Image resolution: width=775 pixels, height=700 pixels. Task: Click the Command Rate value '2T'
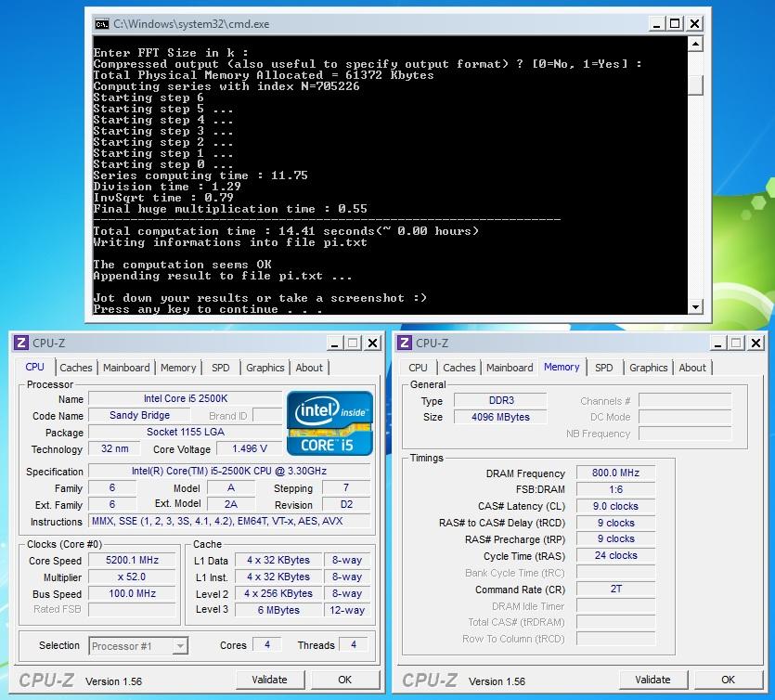[x=616, y=589]
